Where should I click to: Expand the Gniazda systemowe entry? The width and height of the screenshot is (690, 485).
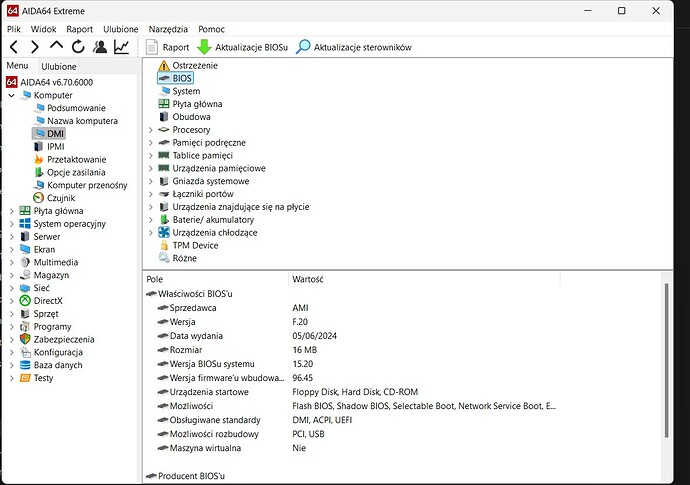click(x=150, y=181)
